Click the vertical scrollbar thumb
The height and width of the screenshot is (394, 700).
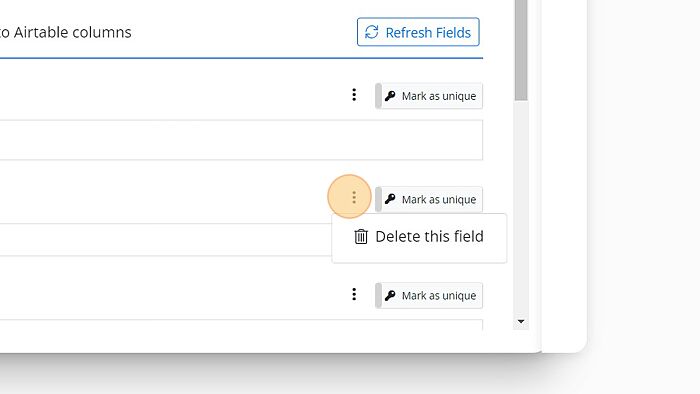click(x=521, y=50)
